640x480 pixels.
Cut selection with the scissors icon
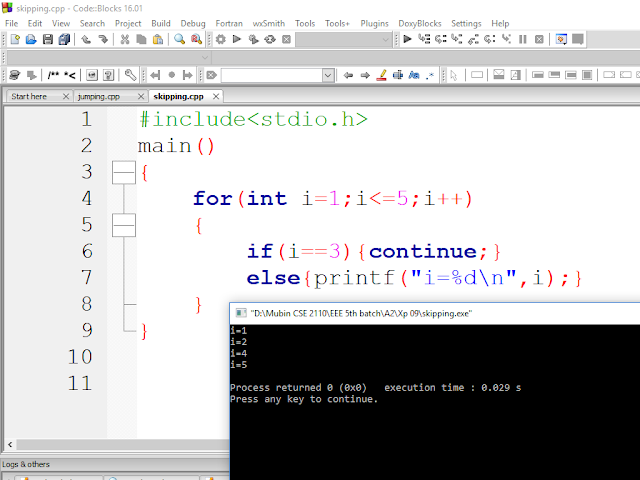125,39
